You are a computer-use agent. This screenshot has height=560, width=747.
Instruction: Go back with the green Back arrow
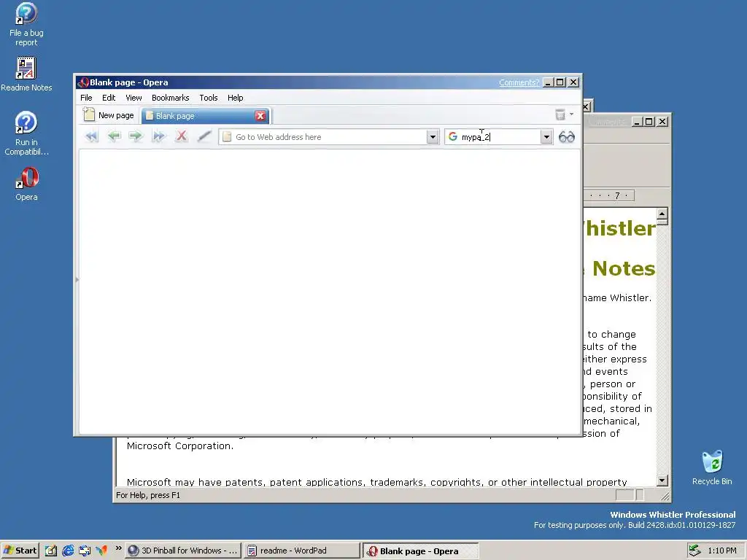pos(114,136)
